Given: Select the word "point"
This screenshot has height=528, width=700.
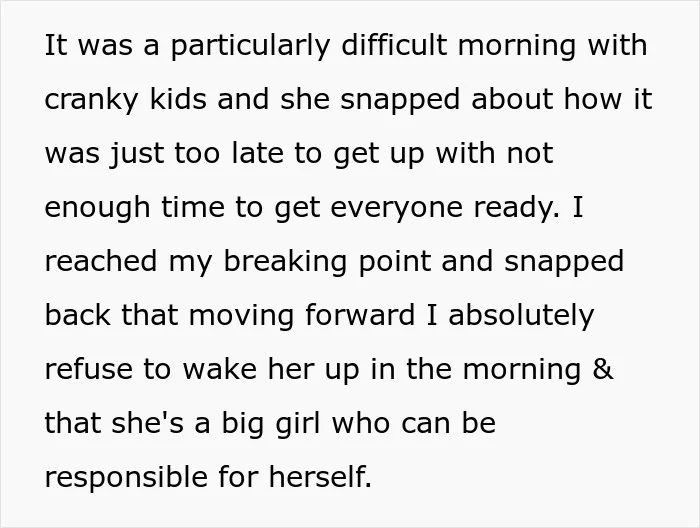Looking at the screenshot, I should 395,262.
